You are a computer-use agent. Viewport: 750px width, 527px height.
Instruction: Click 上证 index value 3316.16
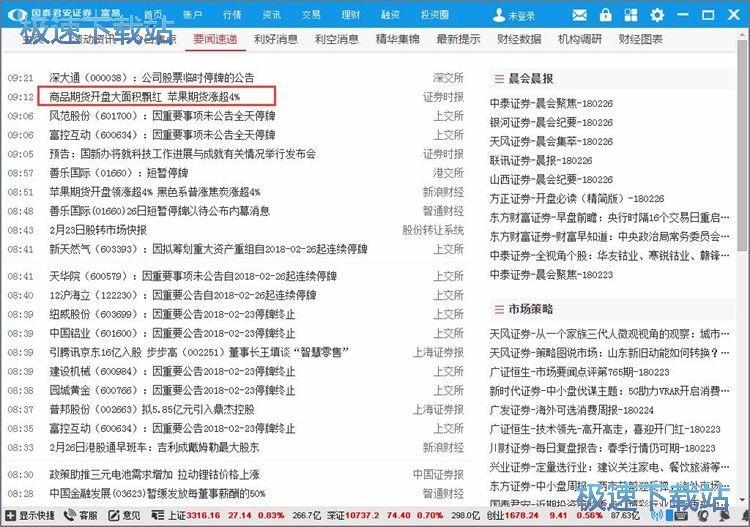tap(203, 516)
